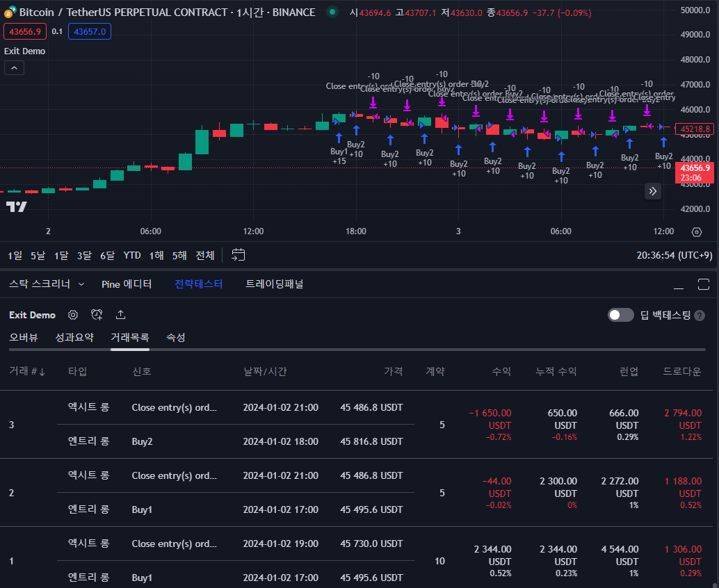Set chart range to 전체
Screen dimensions: 719x588
(205, 255)
